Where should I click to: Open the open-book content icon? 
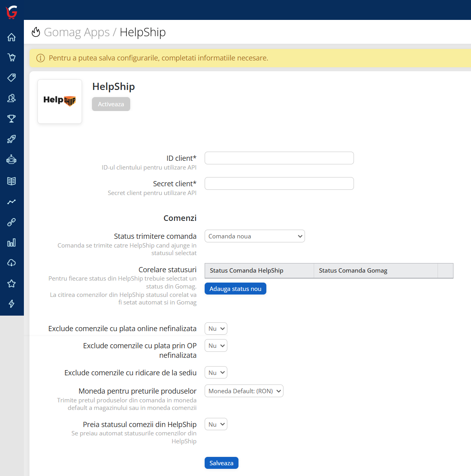12,181
